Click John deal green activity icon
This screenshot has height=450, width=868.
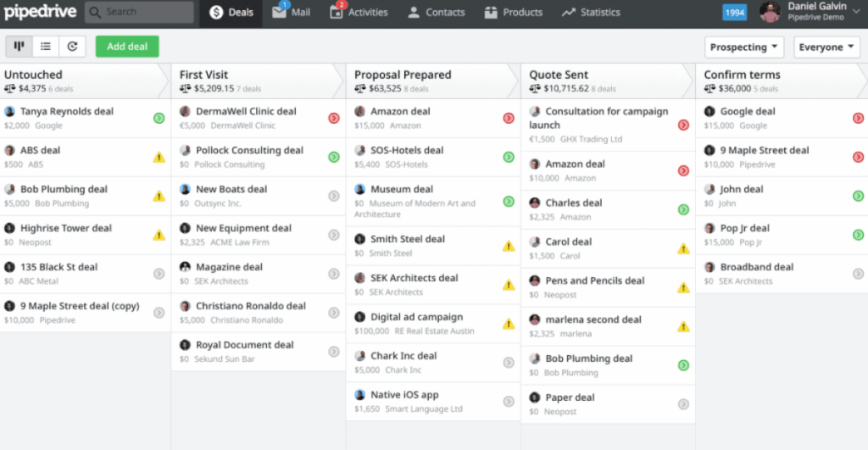(858, 196)
